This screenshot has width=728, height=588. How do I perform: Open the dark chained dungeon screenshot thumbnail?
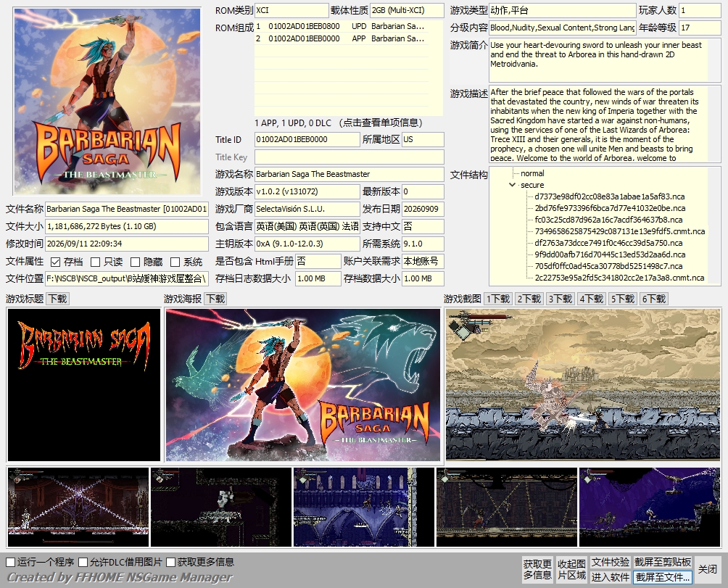coord(507,508)
